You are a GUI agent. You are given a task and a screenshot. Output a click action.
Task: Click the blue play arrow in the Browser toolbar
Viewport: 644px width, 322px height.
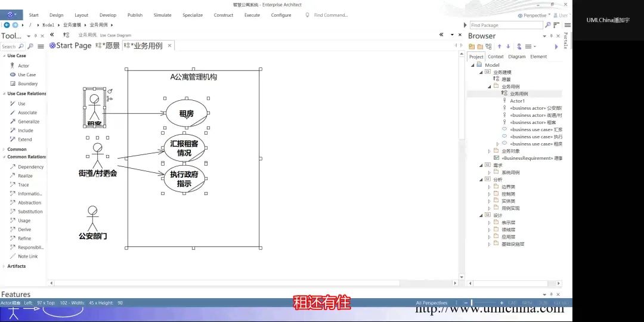556,47
